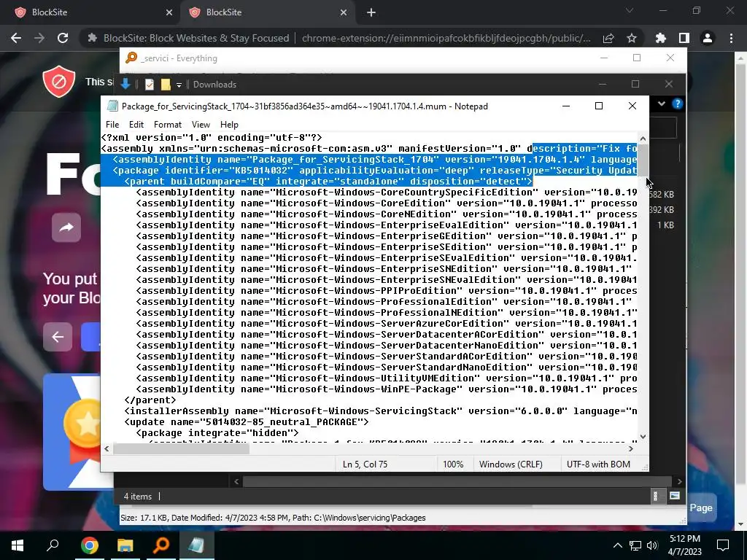Click Notepad horizontal scrollbar left arrow
This screenshot has width=747, height=560.
(x=107, y=448)
